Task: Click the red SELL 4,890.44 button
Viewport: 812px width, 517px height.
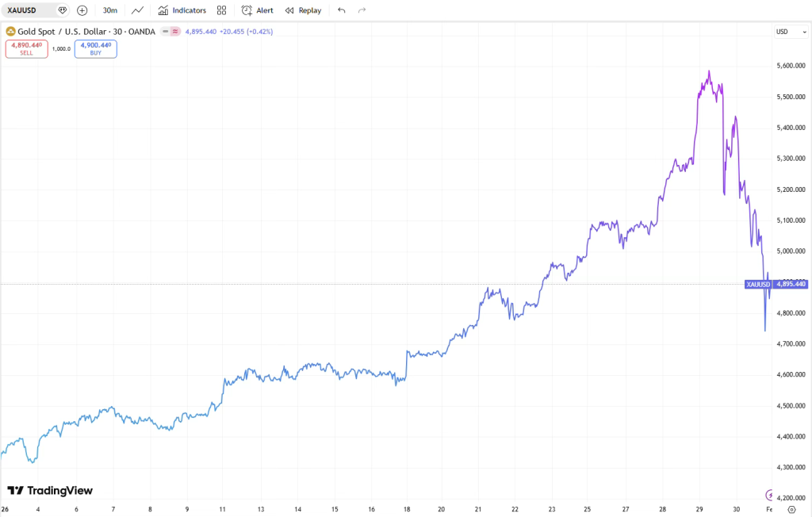Action: coord(27,48)
